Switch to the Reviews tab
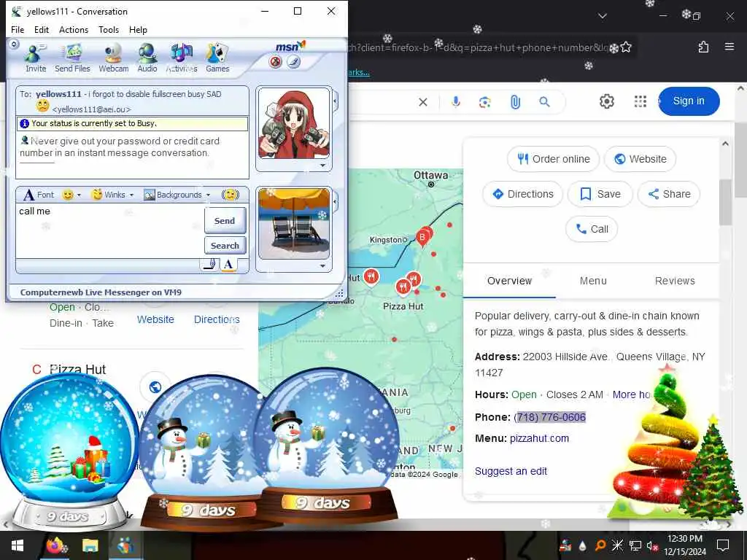 click(675, 281)
